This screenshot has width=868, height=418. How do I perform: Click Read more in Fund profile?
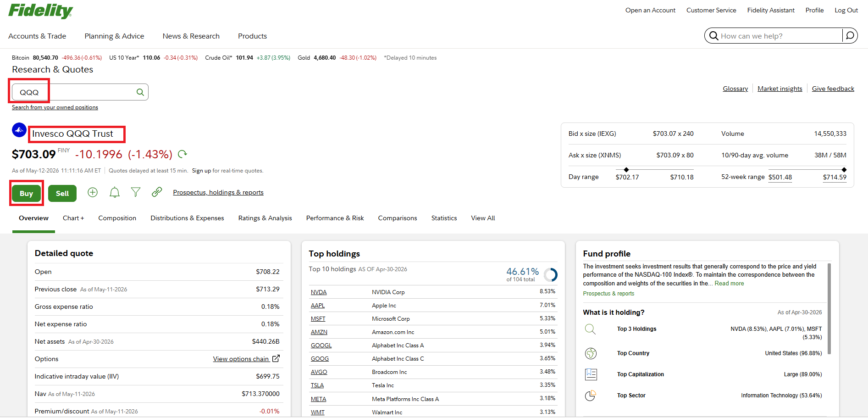click(x=729, y=284)
